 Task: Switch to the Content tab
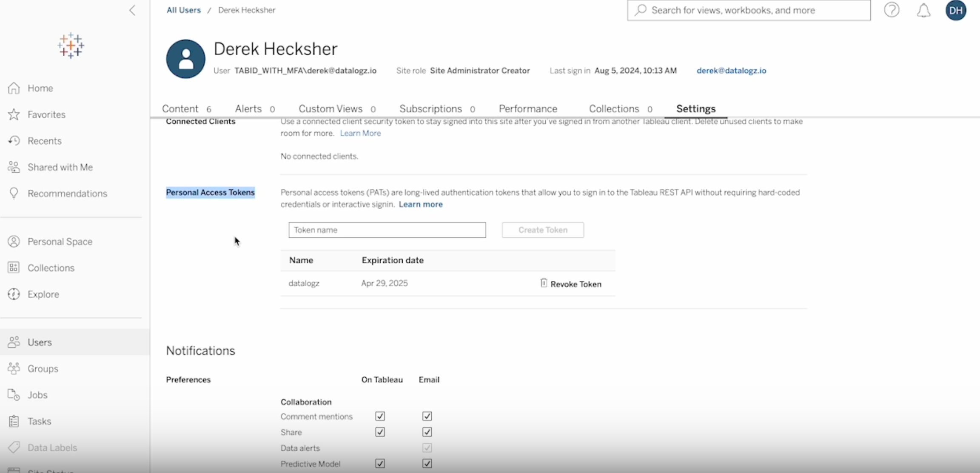tap(180, 109)
